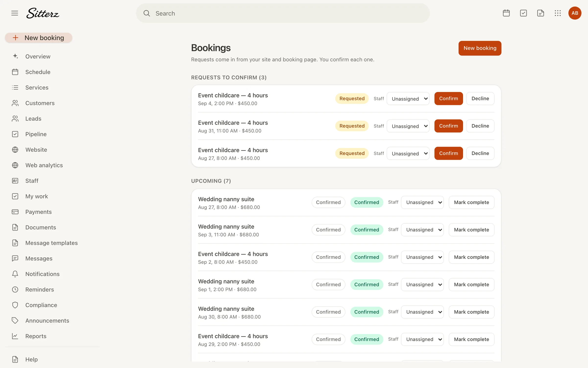
Task: Open the tasks checkmark icon in top bar
Action: tap(523, 13)
